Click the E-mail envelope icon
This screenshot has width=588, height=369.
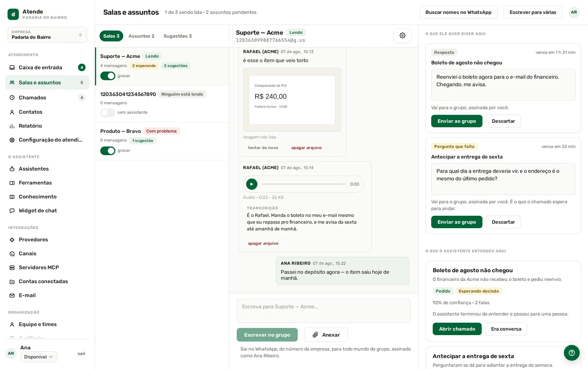coord(12,295)
